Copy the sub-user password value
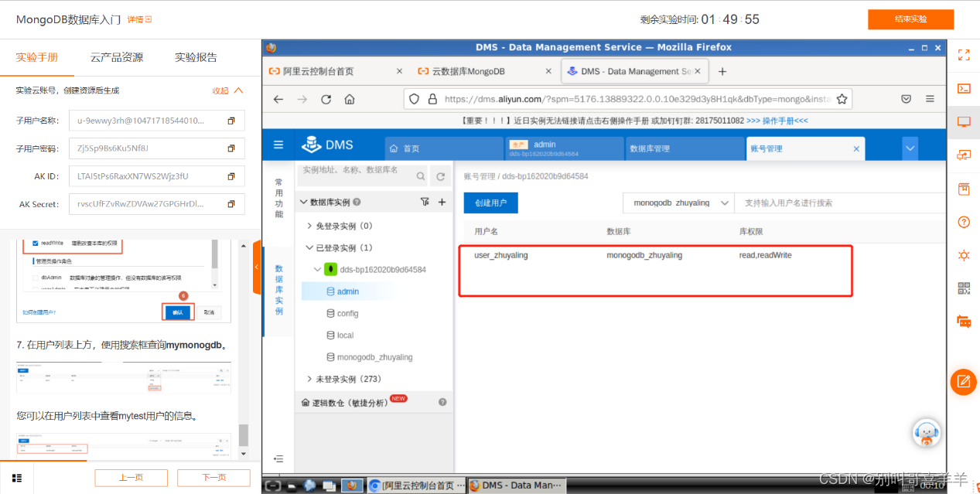 [230, 148]
